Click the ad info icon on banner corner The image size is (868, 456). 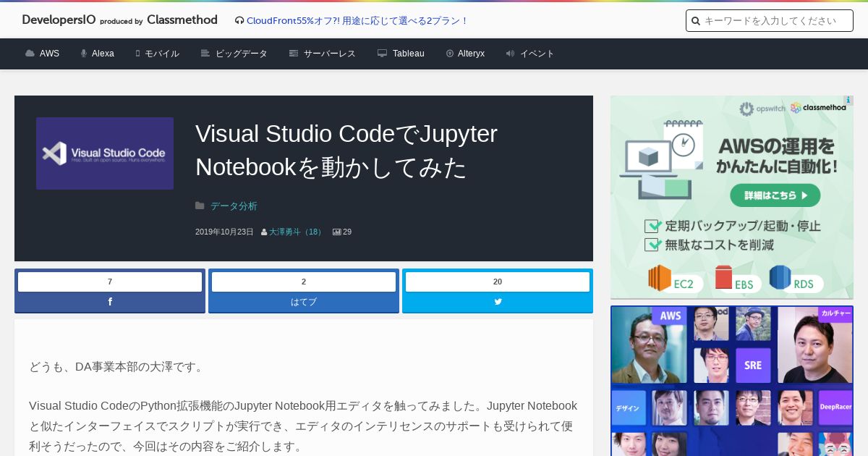848,101
